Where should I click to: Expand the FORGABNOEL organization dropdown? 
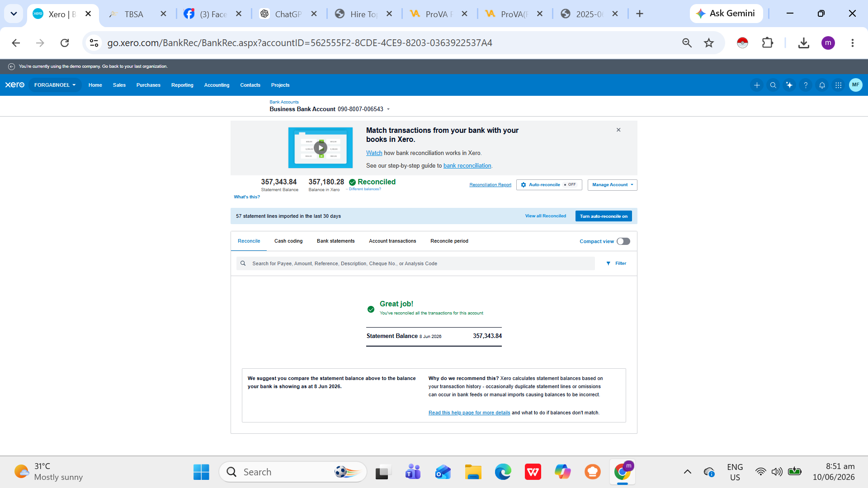(55, 85)
